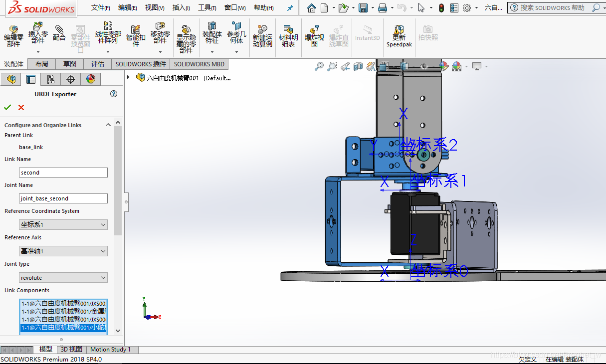Click Zoom to Fit icon
The width and height of the screenshot is (606, 364).
319,66
